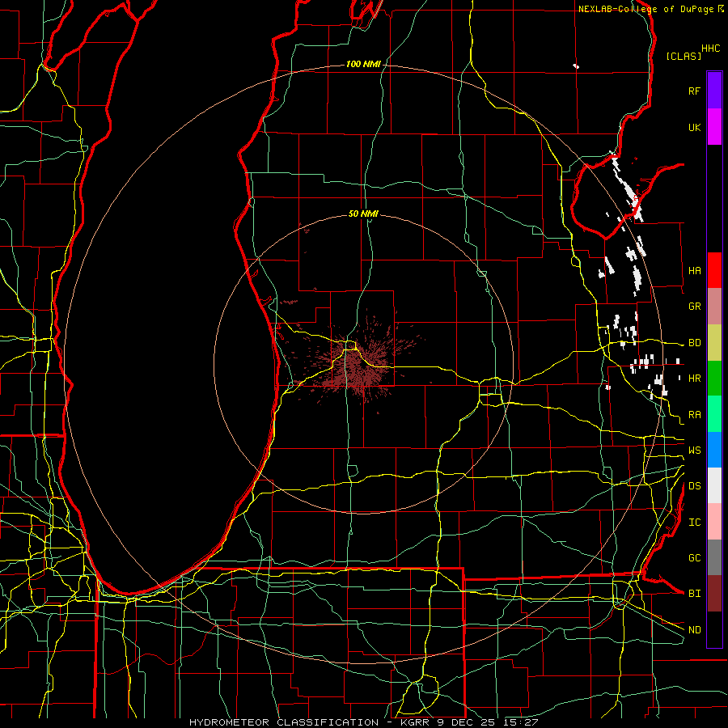Click the brown BI legend swatch
Screen dimensions: 728x728
click(x=714, y=594)
